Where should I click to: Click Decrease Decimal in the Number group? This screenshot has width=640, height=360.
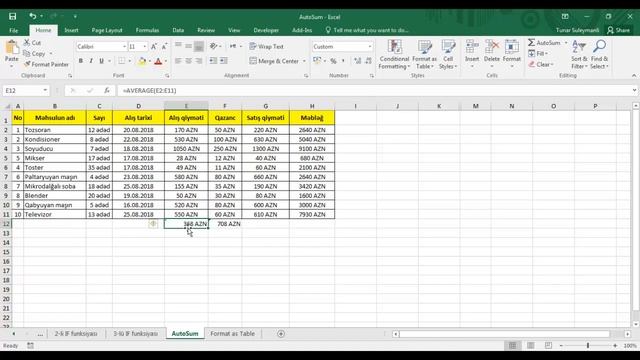click(x=368, y=61)
